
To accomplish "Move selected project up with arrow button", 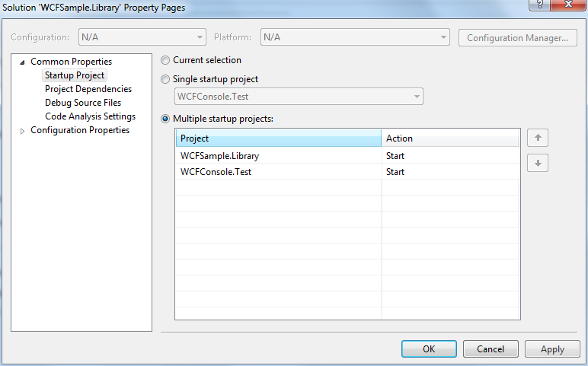I will click(538, 138).
